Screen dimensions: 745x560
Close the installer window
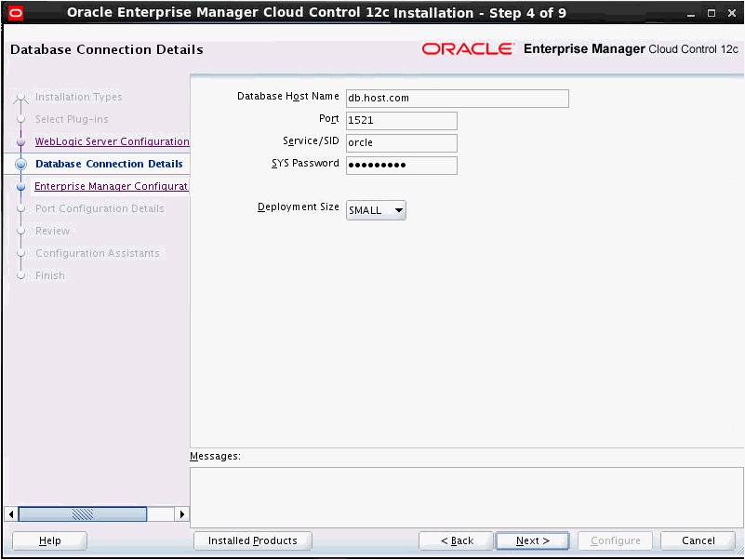click(x=732, y=13)
